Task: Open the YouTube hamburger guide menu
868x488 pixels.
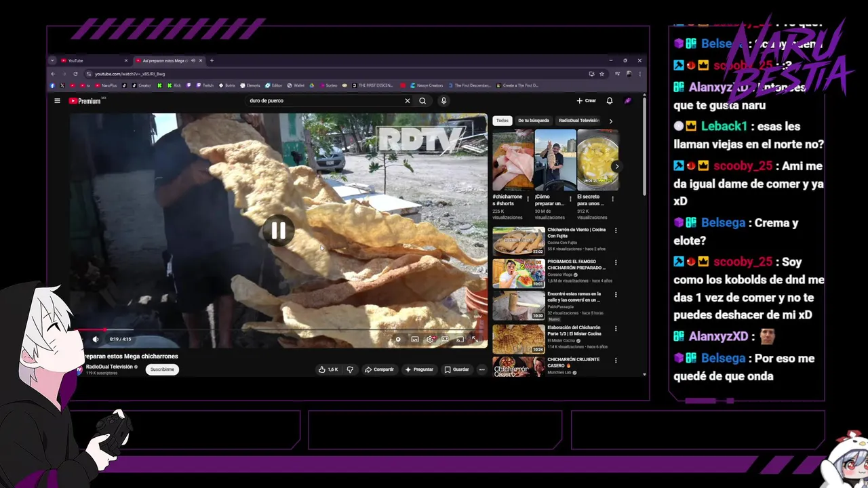Action: 57,101
